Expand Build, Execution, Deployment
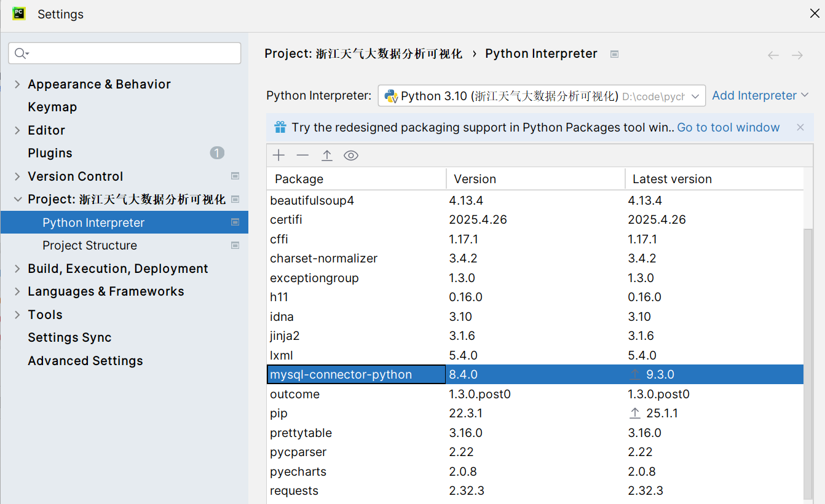Screen dimensions: 825x504 pyautogui.click(x=17, y=268)
